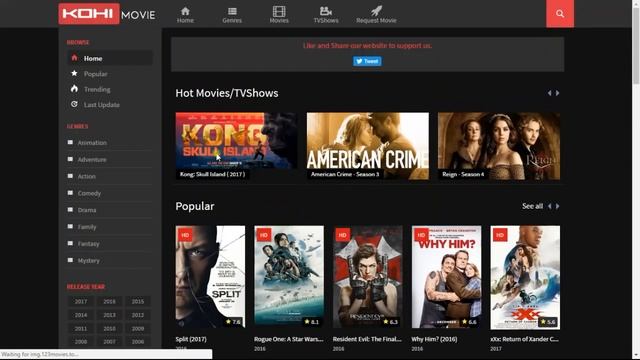Viewport: 640px width, 360px height.
Task: Click the flame icon beside Trending
Action: click(x=74, y=89)
